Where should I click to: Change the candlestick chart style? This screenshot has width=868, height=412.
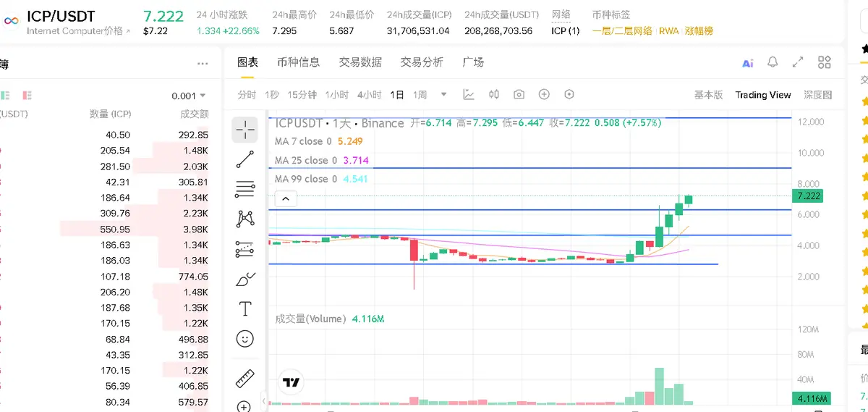tap(494, 94)
